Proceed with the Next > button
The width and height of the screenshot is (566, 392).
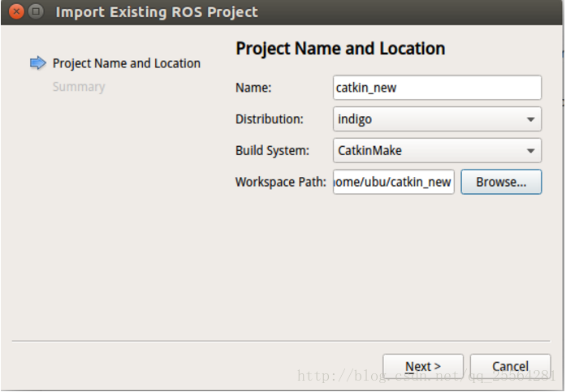point(422,366)
